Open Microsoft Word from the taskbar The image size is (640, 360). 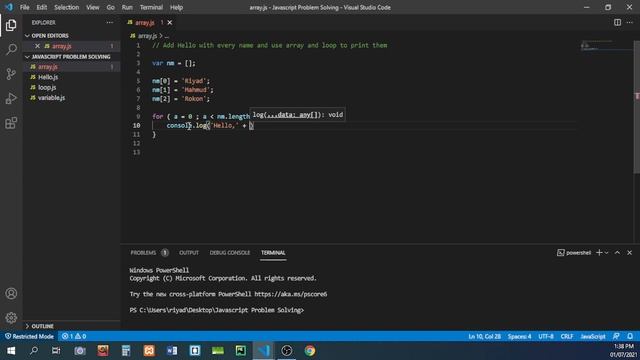pyautogui.click(x=172, y=351)
